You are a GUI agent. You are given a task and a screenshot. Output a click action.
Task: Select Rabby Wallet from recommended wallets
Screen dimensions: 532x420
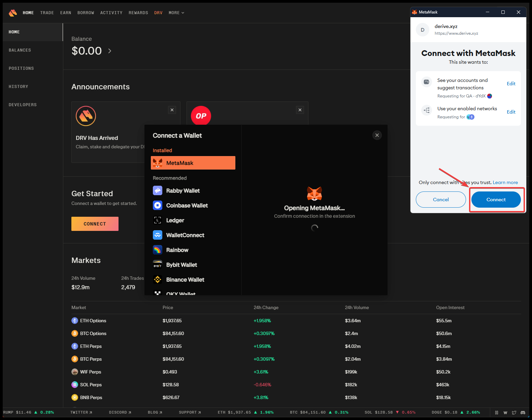point(183,191)
